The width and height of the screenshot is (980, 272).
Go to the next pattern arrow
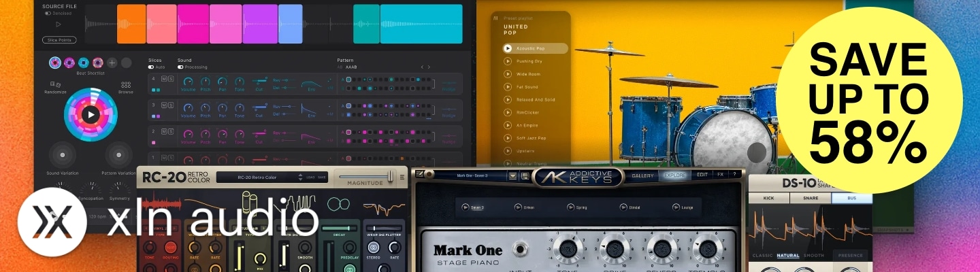click(x=429, y=67)
